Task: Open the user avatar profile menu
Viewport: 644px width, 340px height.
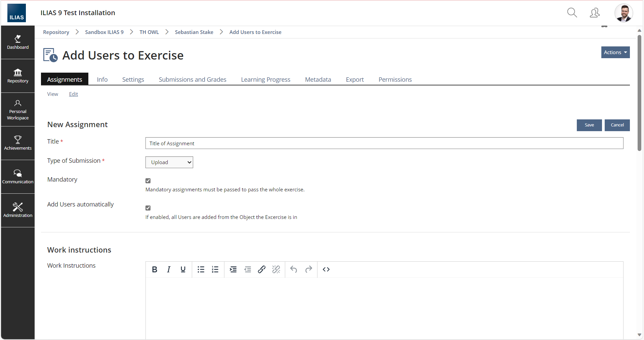Action: coord(624,13)
